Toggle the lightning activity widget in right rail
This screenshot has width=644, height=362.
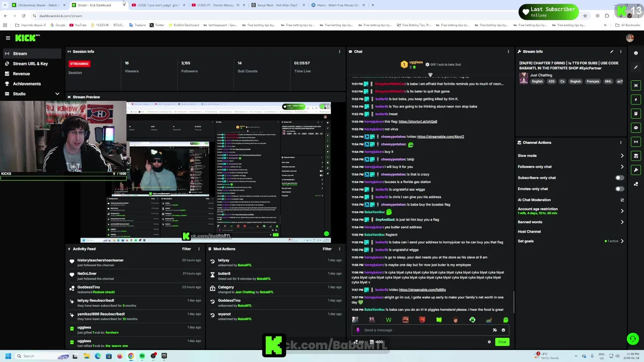(x=636, y=100)
